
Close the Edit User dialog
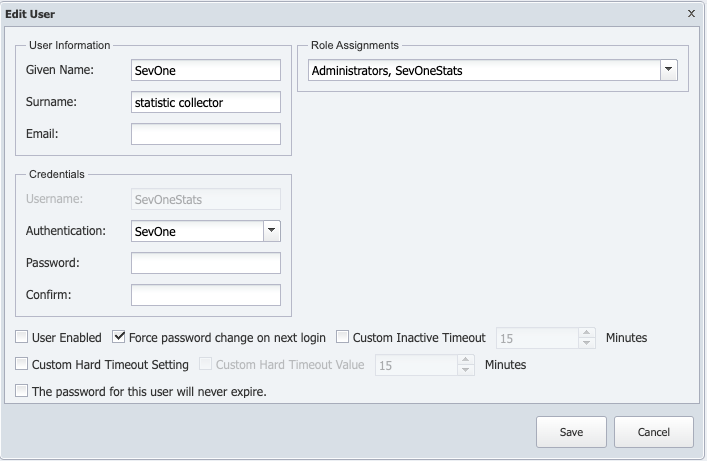point(691,14)
